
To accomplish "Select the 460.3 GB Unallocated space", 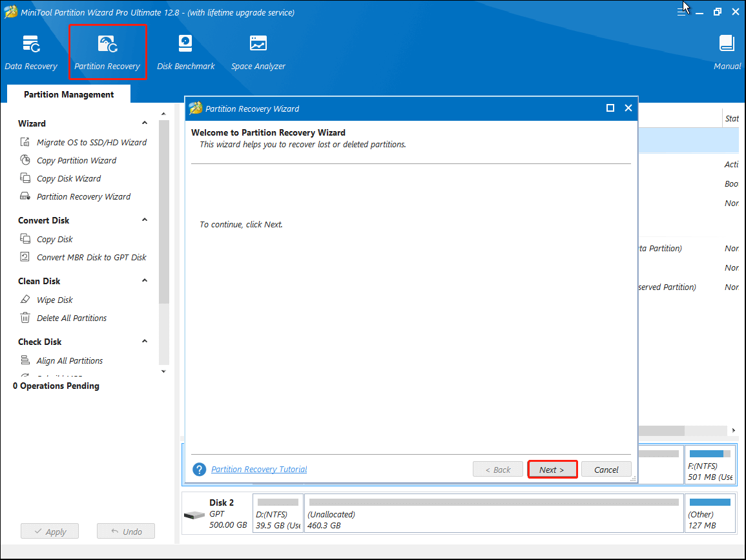I will pyautogui.click(x=494, y=513).
